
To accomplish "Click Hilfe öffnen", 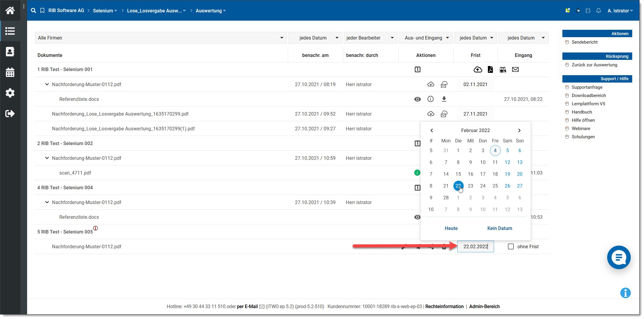I will 583,120.
